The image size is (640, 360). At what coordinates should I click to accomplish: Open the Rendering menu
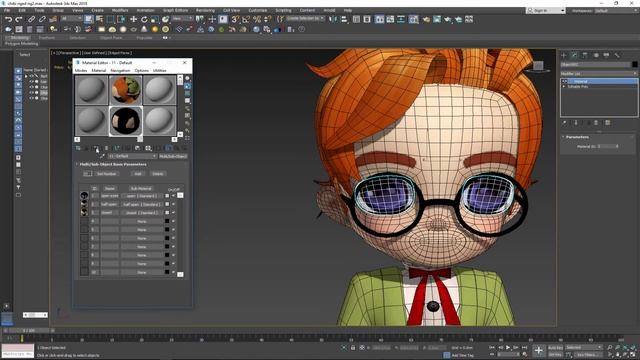[x=205, y=10]
